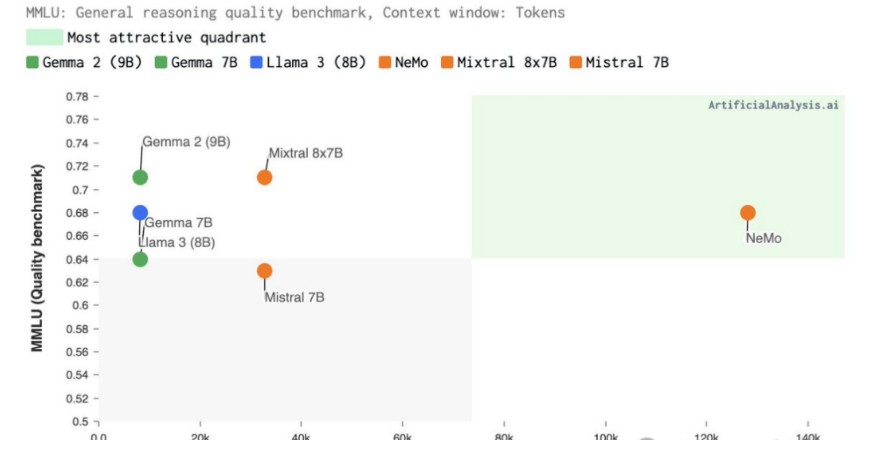
Task: Select the NeMo orange data point
Action: [748, 212]
